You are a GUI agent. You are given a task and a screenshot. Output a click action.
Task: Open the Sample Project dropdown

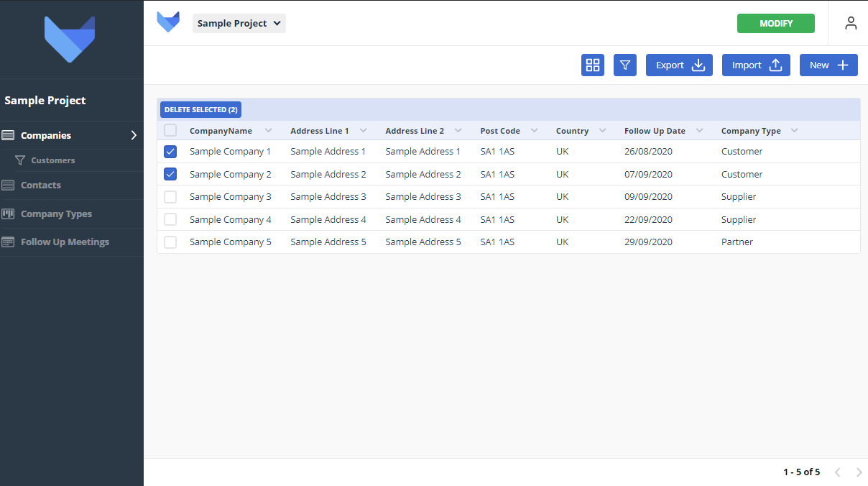(239, 23)
